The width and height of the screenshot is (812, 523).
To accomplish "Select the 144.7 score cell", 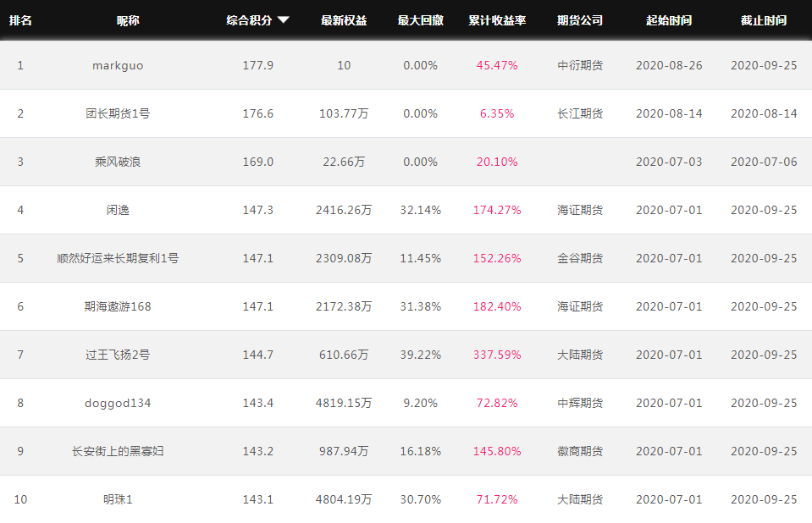I will pyautogui.click(x=258, y=355).
